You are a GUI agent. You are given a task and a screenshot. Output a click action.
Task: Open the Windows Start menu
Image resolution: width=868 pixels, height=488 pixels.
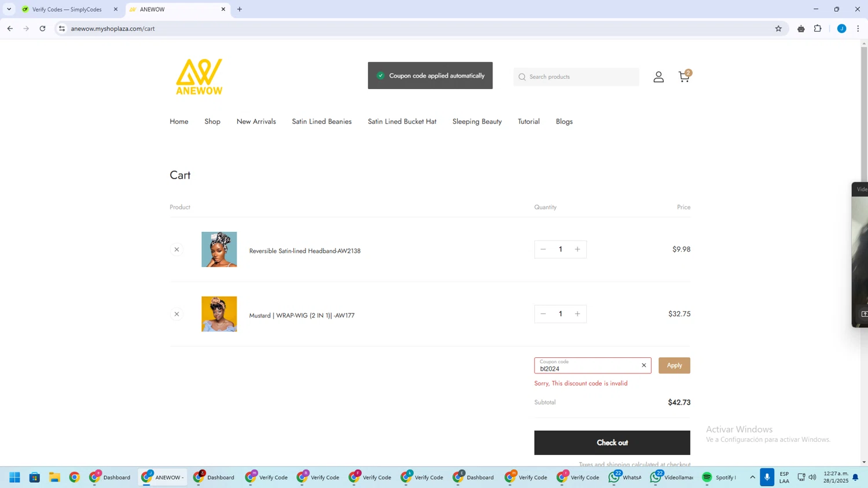point(15,477)
